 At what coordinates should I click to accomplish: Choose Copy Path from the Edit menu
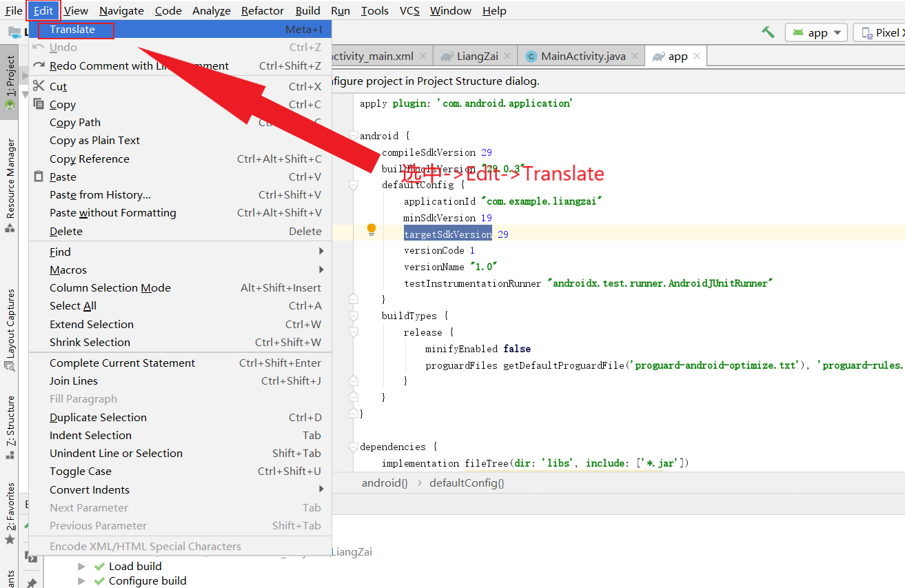(x=180, y=122)
